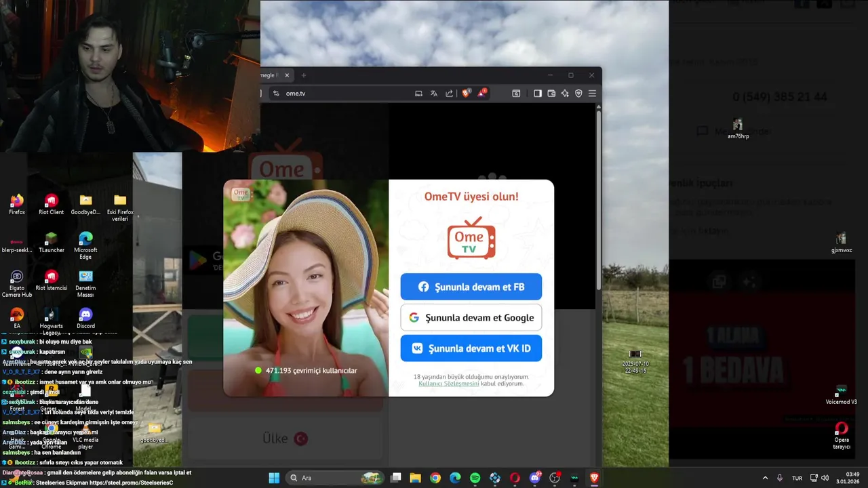Open Spotify from the taskbar
The height and width of the screenshot is (488, 868).
click(x=475, y=478)
